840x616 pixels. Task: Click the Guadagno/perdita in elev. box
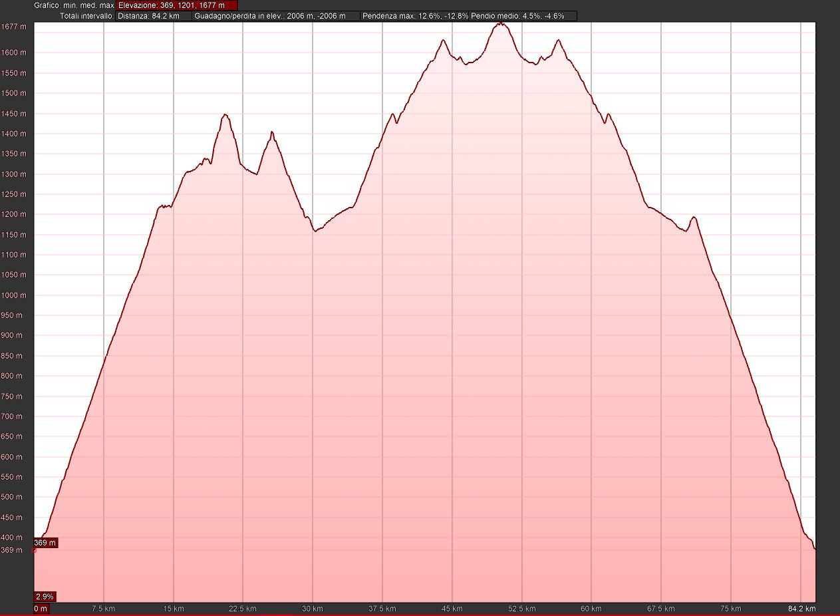[275, 15]
